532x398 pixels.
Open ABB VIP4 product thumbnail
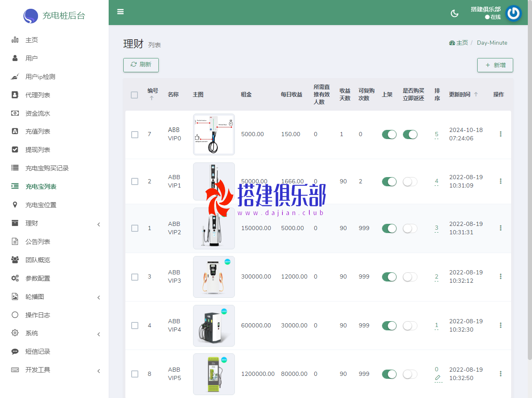pyautogui.click(x=214, y=326)
